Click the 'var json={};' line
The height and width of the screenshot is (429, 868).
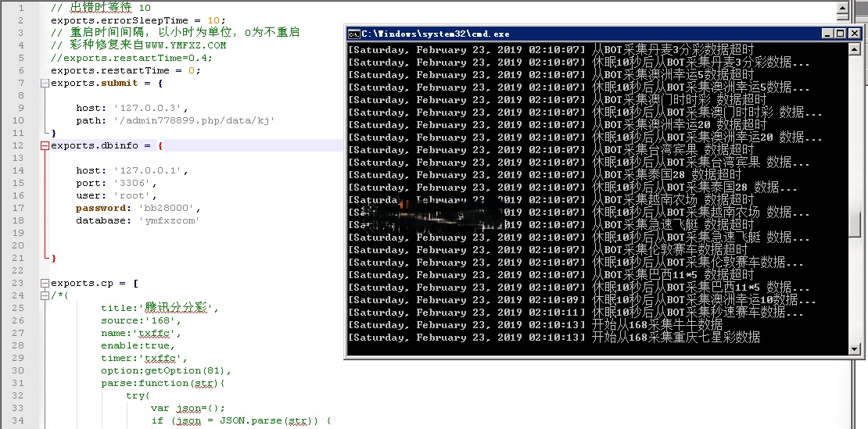(x=188, y=408)
